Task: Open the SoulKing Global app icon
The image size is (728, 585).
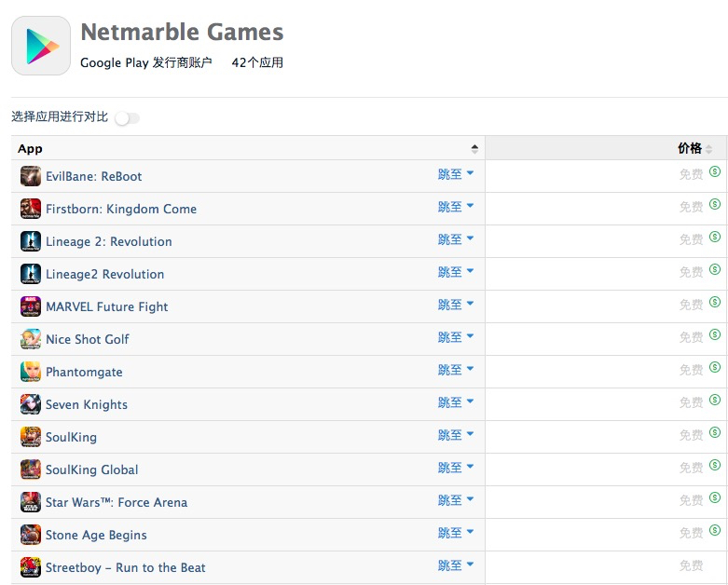Action: tap(31, 469)
